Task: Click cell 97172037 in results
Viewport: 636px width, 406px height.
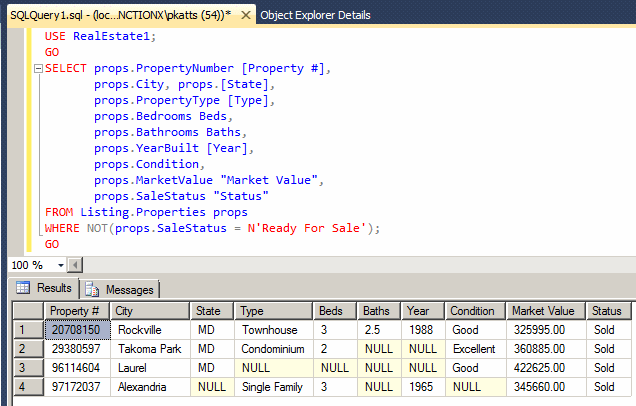Action: [x=77, y=387]
